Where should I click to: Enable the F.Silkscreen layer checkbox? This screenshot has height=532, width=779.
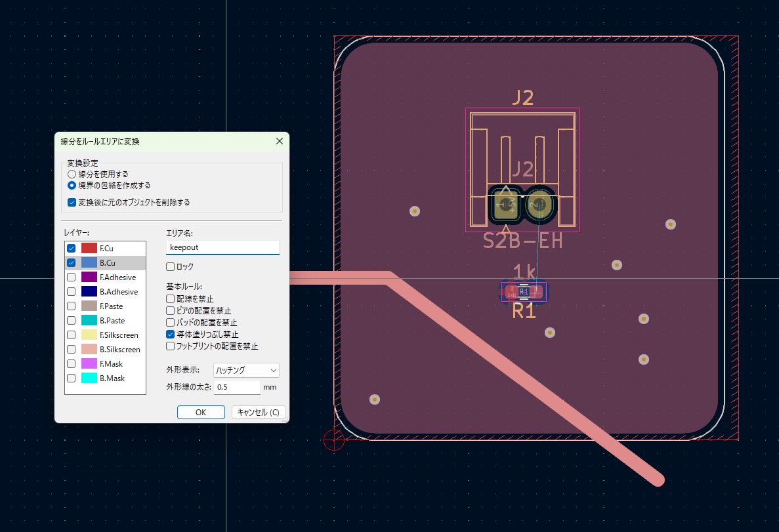click(x=72, y=335)
